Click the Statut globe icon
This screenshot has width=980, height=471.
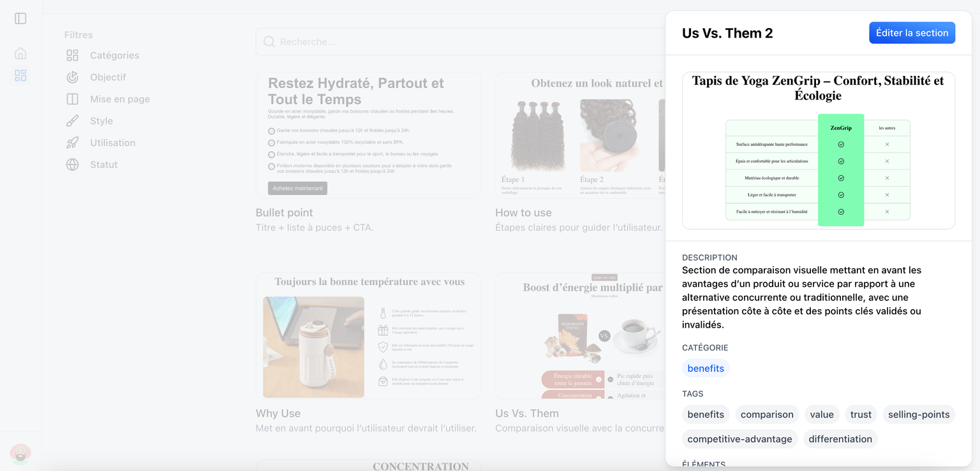coord(73,164)
